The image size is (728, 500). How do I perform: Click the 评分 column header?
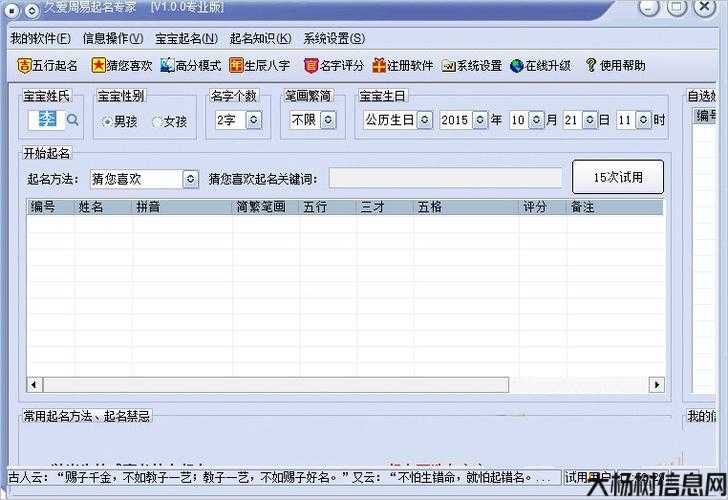543,207
